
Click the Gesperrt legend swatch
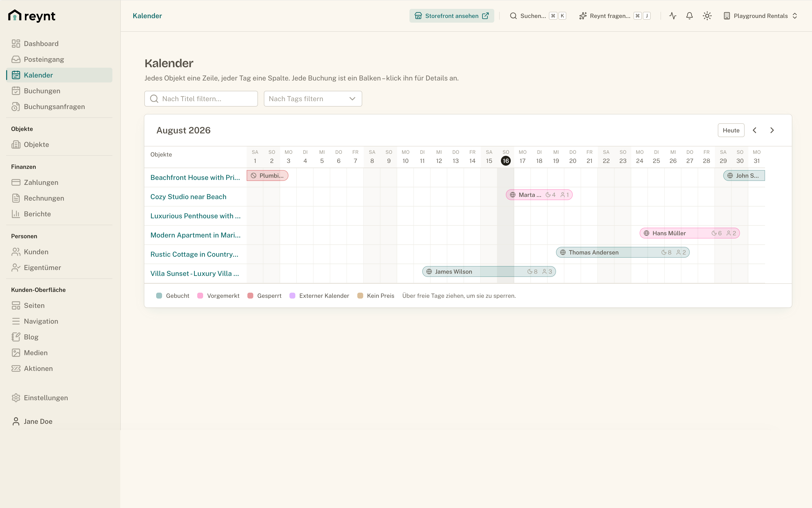(250, 296)
